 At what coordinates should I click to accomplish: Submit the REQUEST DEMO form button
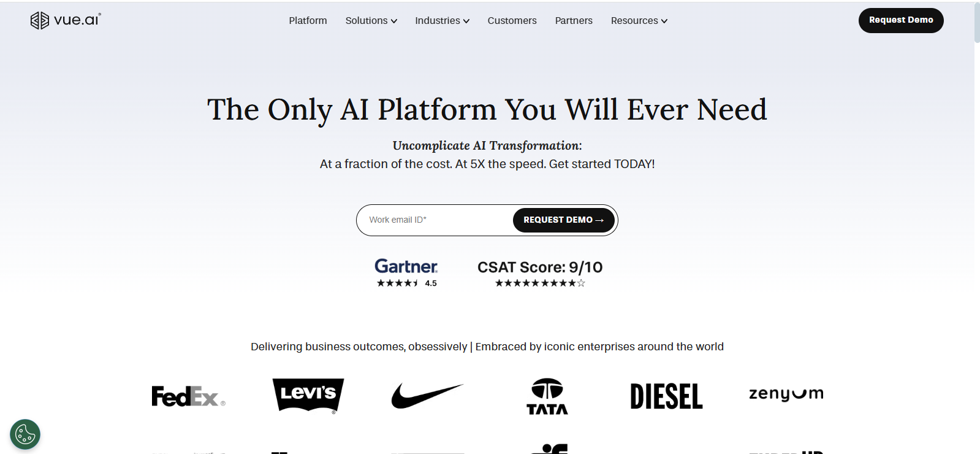(x=564, y=220)
